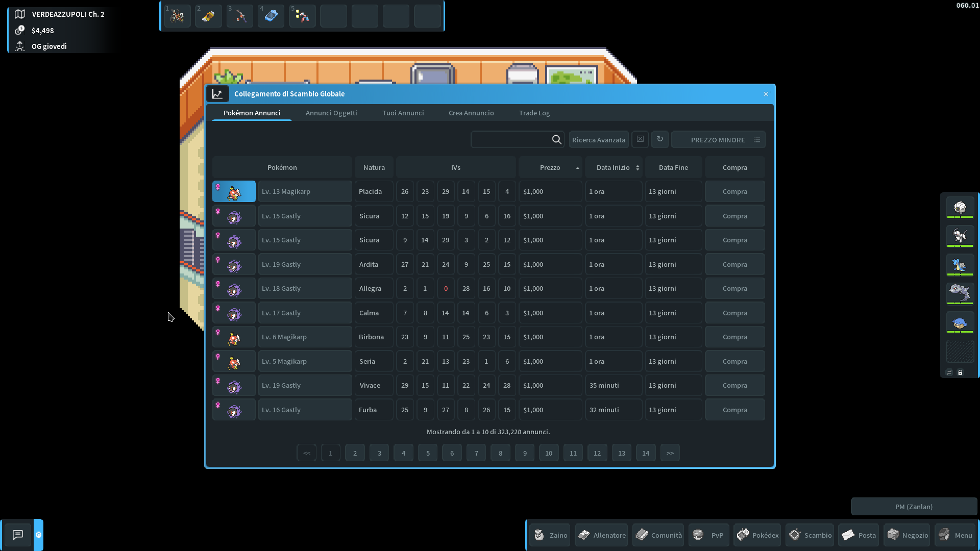Select the item in hotbar slot 4
This screenshot has height=551, width=980.
tap(271, 16)
